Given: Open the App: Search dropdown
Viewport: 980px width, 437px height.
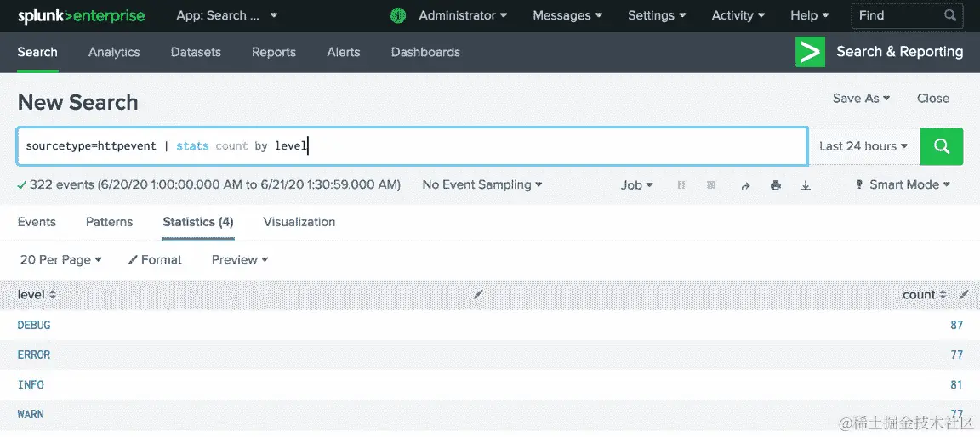Looking at the screenshot, I should 227,15.
